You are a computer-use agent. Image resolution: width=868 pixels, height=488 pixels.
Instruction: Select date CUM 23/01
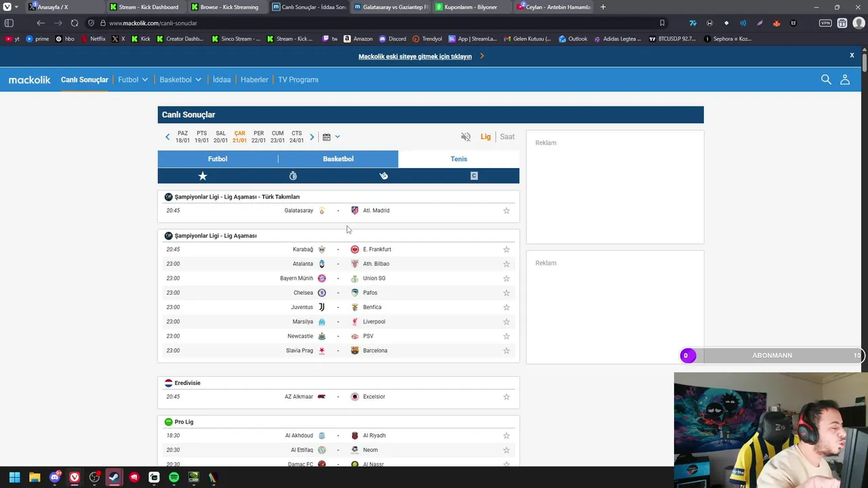click(277, 137)
